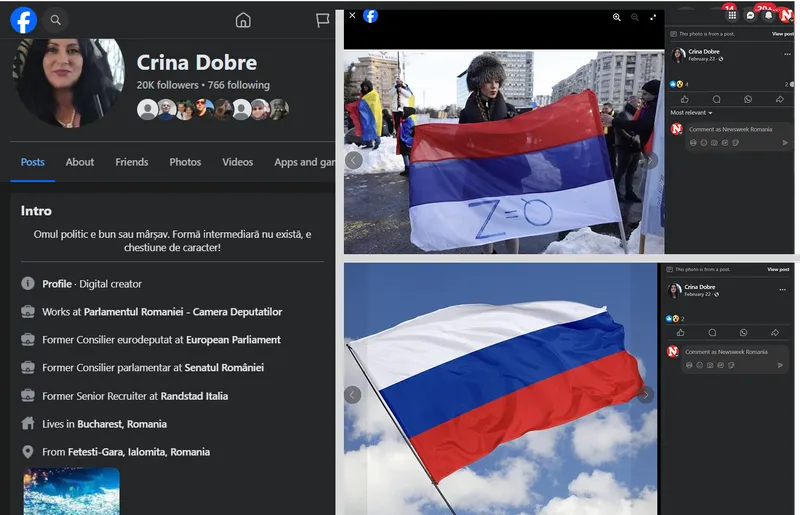
Task: Open the Messenger icon in the top bar
Action: click(750, 15)
